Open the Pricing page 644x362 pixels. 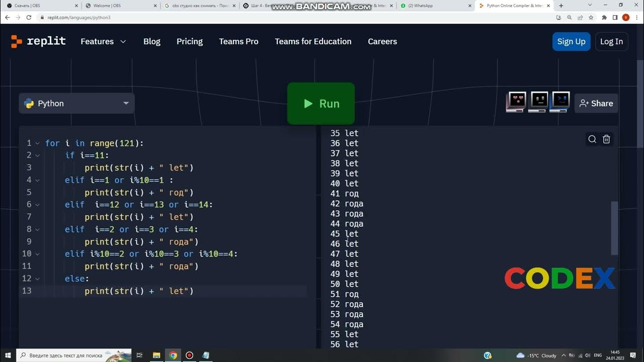[190, 41]
